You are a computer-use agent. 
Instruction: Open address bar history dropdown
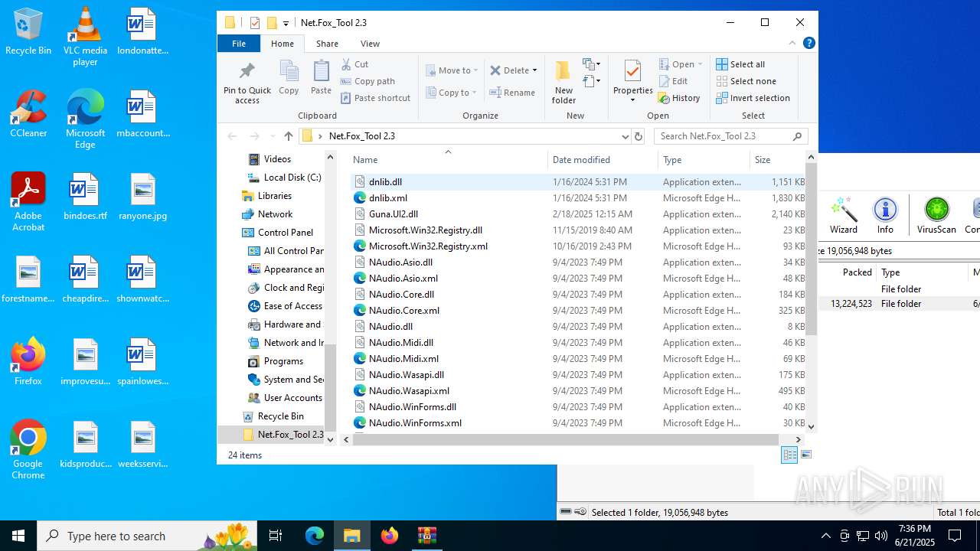point(625,136)
